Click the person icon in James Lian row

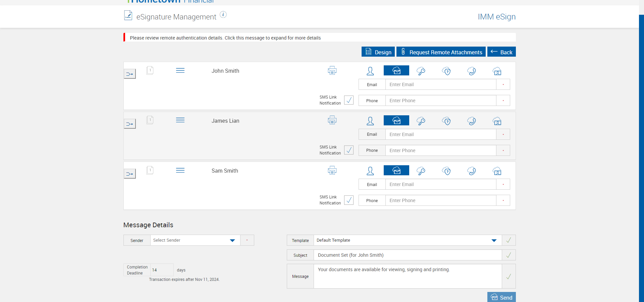pos(370,121)
